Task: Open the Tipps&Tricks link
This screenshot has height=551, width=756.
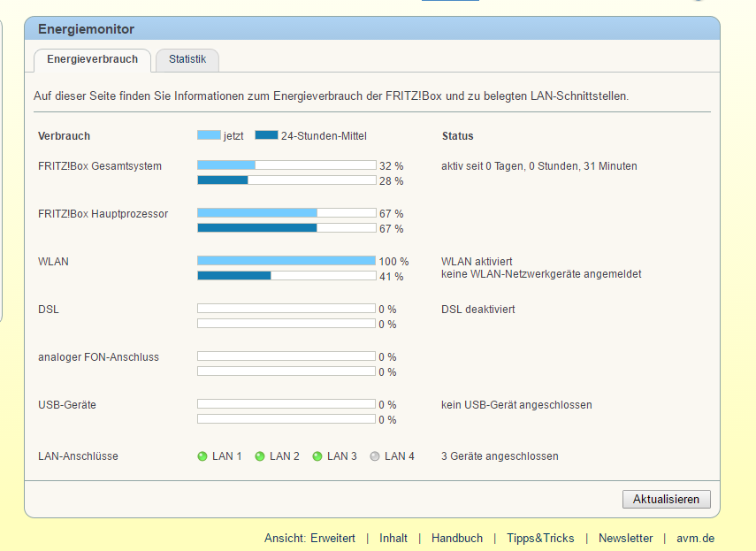Action: click(x=540, y=538)
